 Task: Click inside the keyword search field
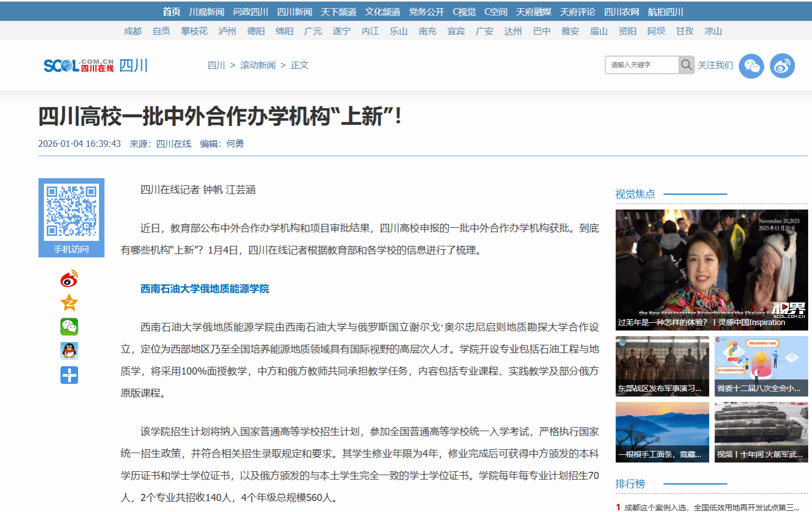[641, 65]
